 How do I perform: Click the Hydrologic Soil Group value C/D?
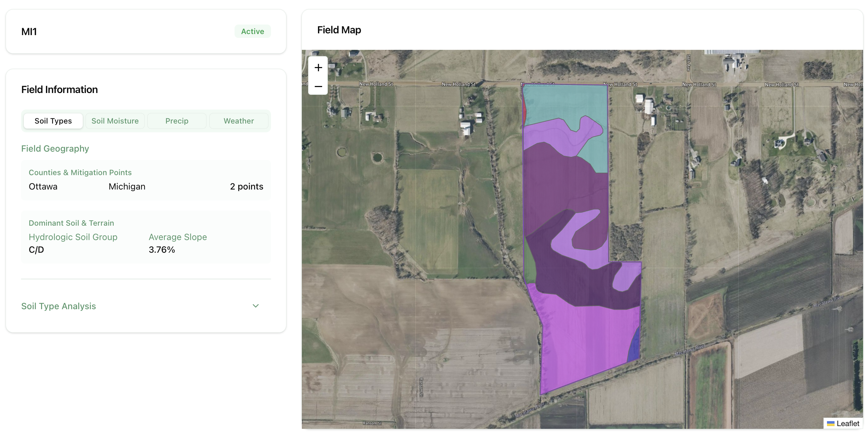36,250
